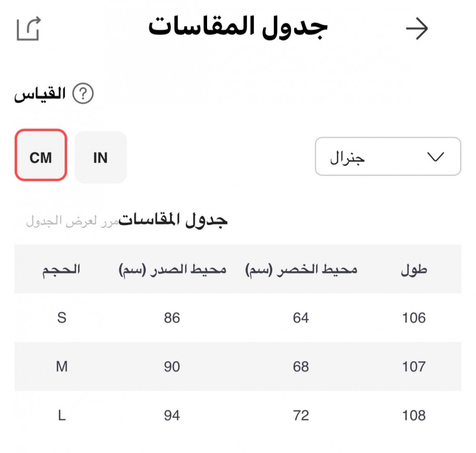Viewport: 476px width, 453px height.
Task: Open the جنرال dropdown
Action: pos(387,157)
